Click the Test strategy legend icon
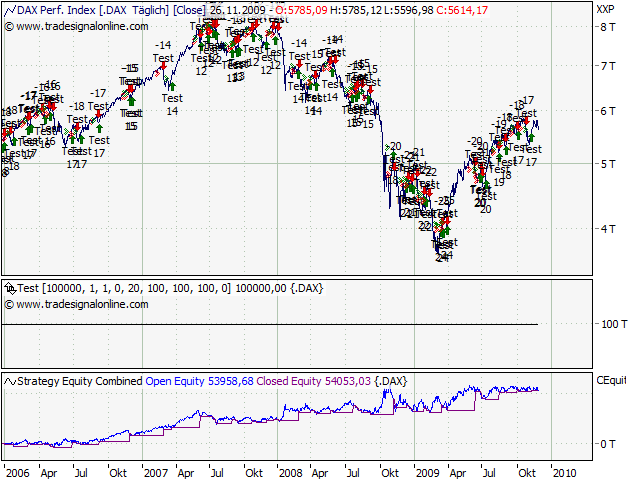Viewport: 640px width, 480px height. pos(10,289)
